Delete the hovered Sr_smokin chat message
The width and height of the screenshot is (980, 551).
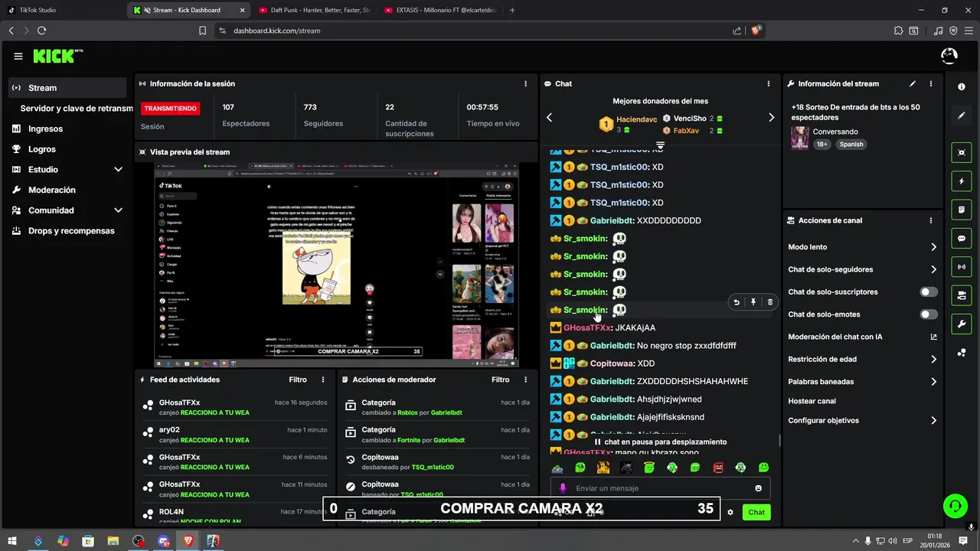pyautogui.click(x=770, y=302)
